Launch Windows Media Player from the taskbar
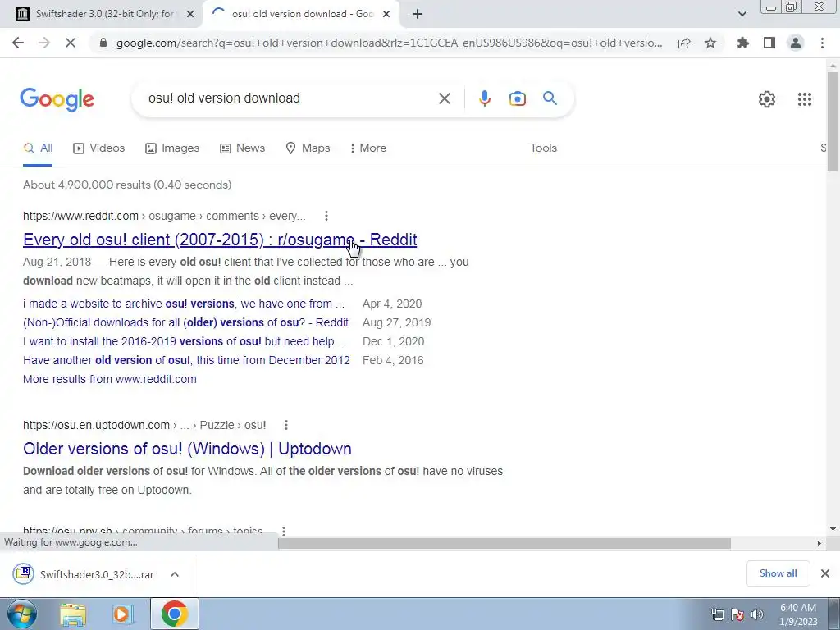This screenshot has width=840, height=630. click(122, 614)
